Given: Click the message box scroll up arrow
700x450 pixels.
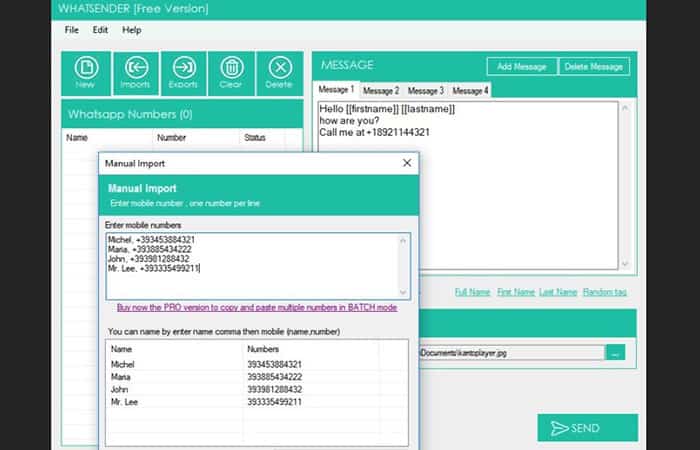Looking at the screenshot, I should (625, 108).
